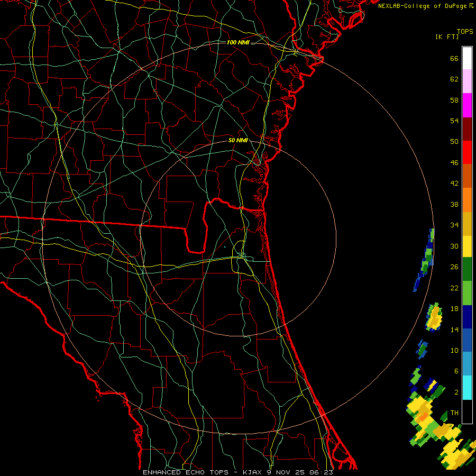
Task: Click the cyan radar site dot inside the 50 NMI ring
Action: 225,247
